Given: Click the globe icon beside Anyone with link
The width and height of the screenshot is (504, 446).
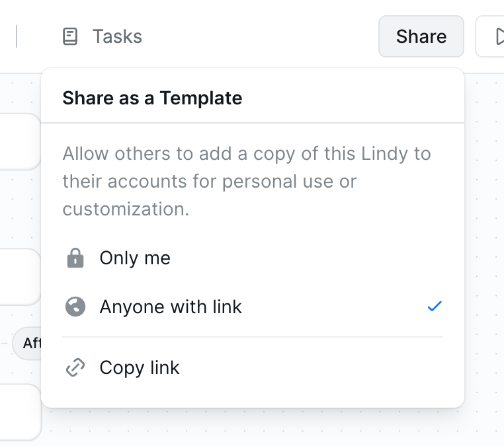Looking at the screenshot, I should pyautogui.click(x=75, y=307).
